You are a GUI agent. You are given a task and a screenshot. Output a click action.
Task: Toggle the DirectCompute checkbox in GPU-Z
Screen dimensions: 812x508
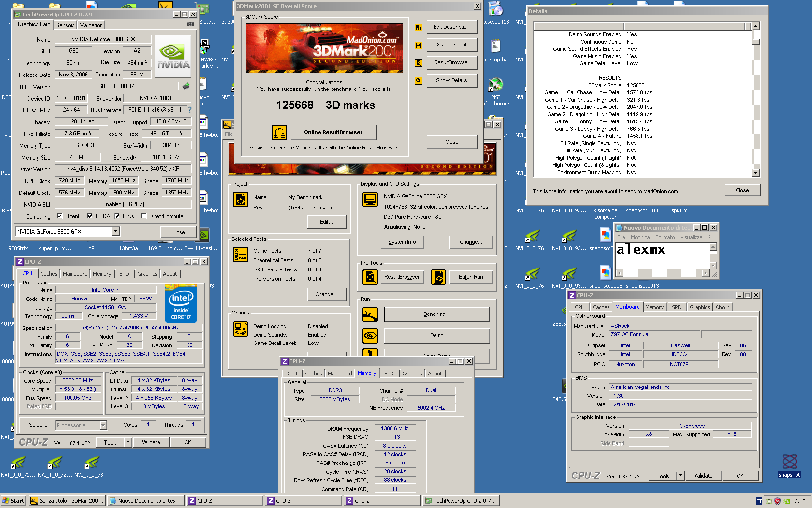pyautogui.click(x=144, y=216)
